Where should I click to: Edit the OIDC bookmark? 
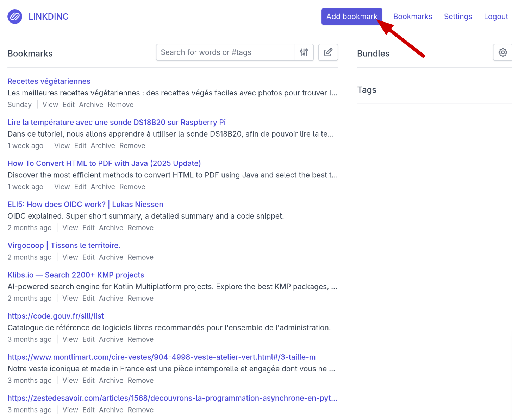pos(89,228)
